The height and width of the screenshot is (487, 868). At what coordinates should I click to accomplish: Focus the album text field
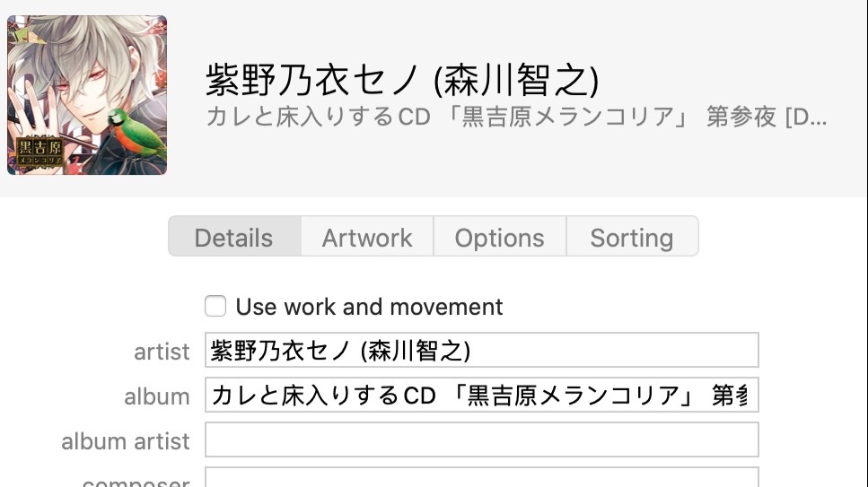(482, 396)
